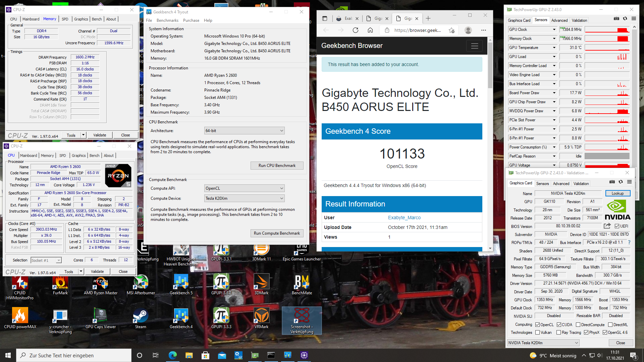Open the GPU-Z hamburger menu in Sensors window
This screenshot has width=644, height=362.
(634, 19)
